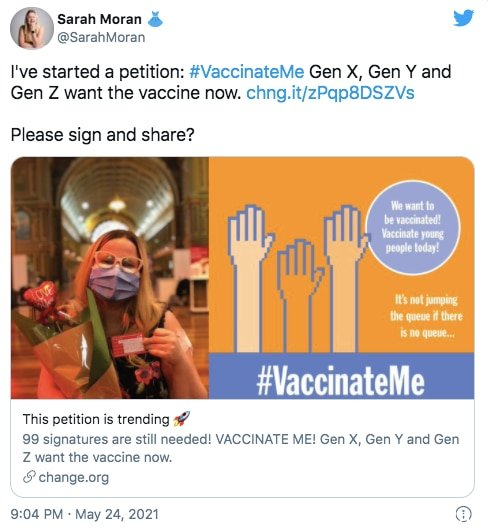Open the #VaccinateMe hashtag link
This screenshot has height=530, width=488.
pos(247,72)
